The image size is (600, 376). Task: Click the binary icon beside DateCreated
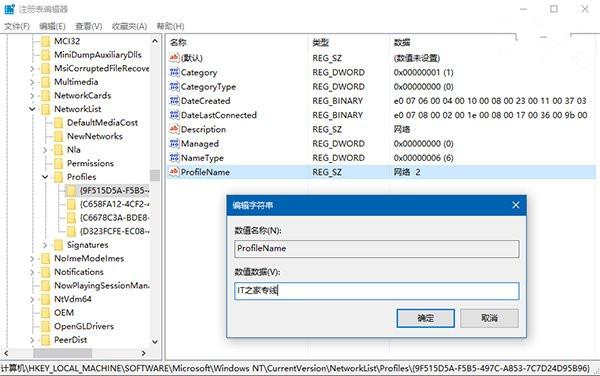174,101
